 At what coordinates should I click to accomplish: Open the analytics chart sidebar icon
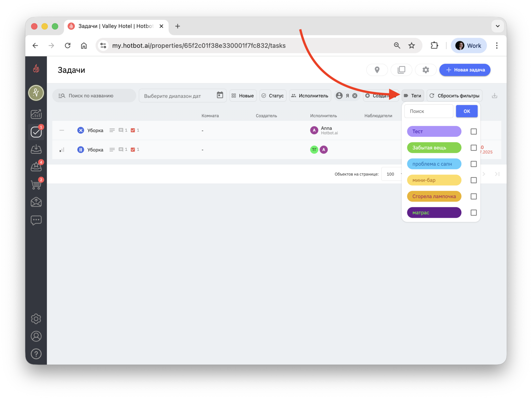(x=36, y=114)
